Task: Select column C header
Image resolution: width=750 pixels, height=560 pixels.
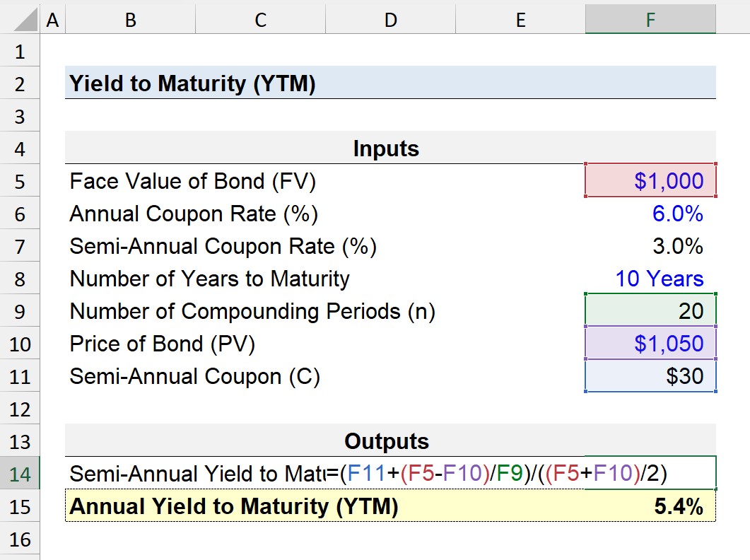Action: (260, 20)
